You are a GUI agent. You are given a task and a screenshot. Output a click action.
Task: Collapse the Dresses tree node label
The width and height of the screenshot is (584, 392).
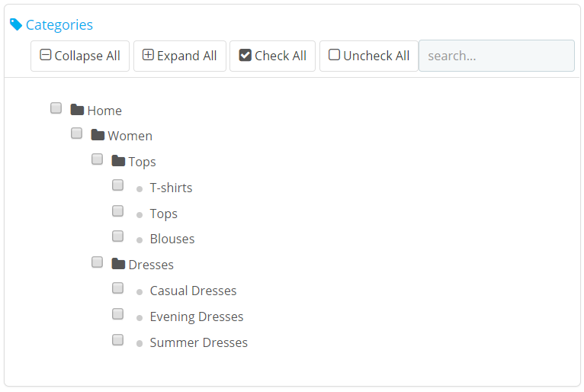[x=151, y=265]
